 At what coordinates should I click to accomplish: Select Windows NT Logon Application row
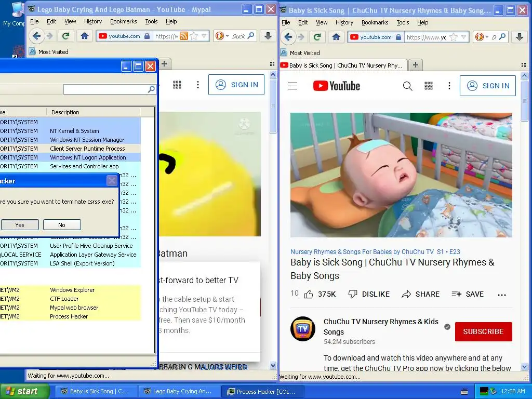[x=70, y=157]
